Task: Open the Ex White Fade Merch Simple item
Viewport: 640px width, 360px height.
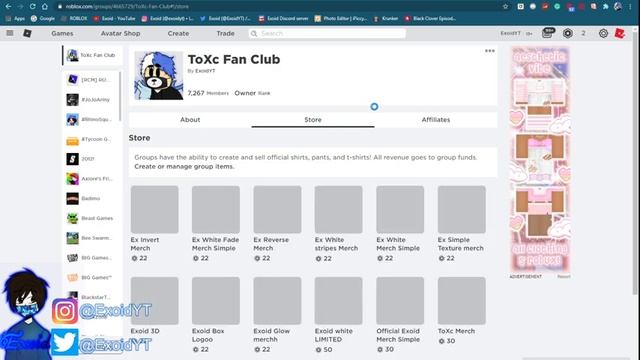Action: click(x=216, y=224)
